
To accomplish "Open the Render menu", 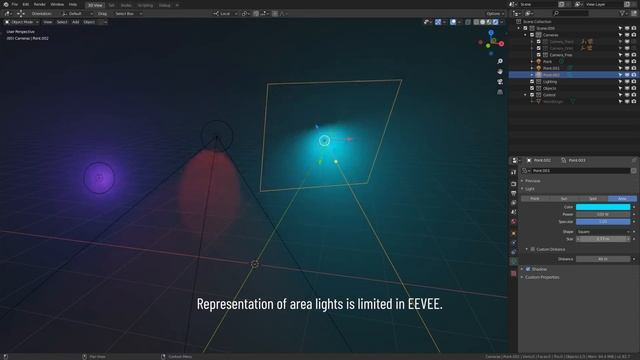I will 40,4.
